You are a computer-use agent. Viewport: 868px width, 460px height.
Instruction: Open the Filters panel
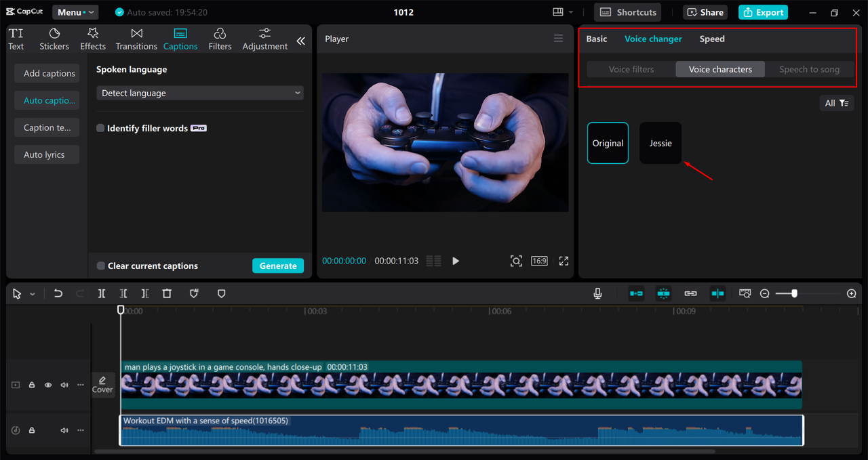click(x=220, y=39)
